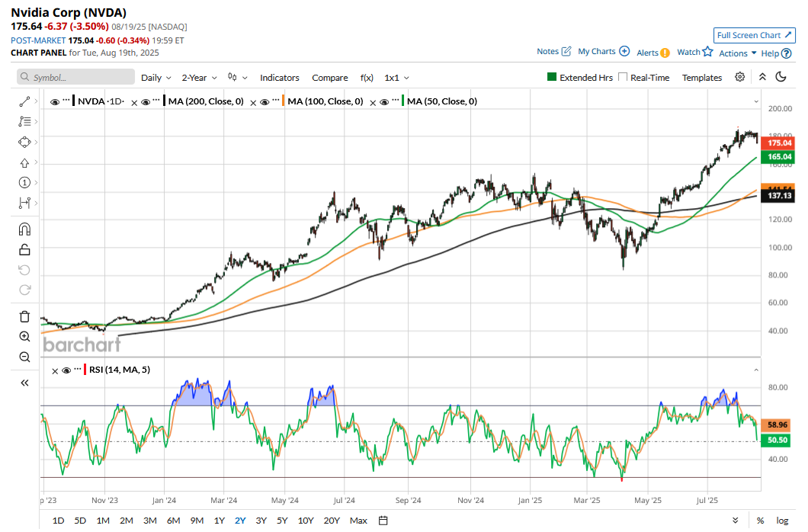Toggle the Extended Hrs checkbox
The width and height of the screenshot is (808, 532).
(x=551, y=77)
